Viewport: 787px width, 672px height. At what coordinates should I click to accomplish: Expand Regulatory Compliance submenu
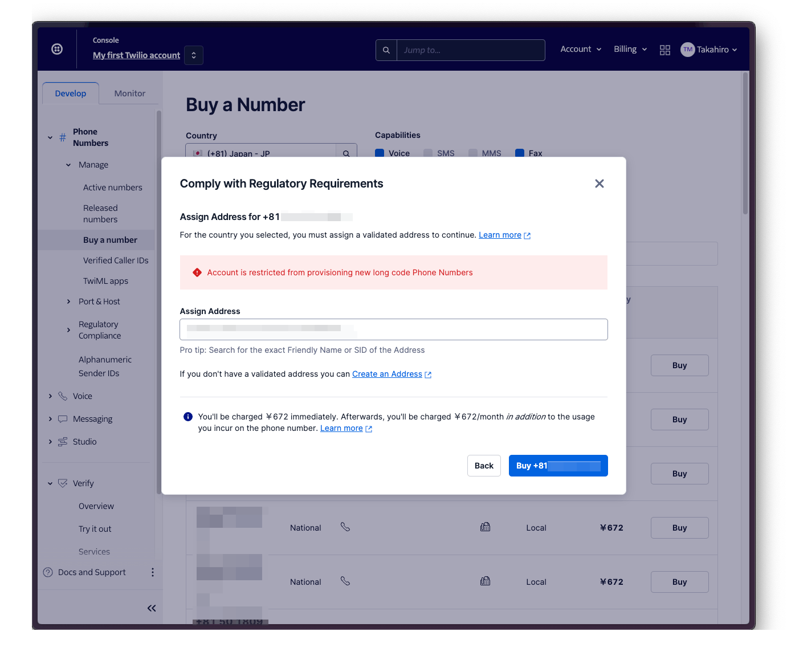68,330
